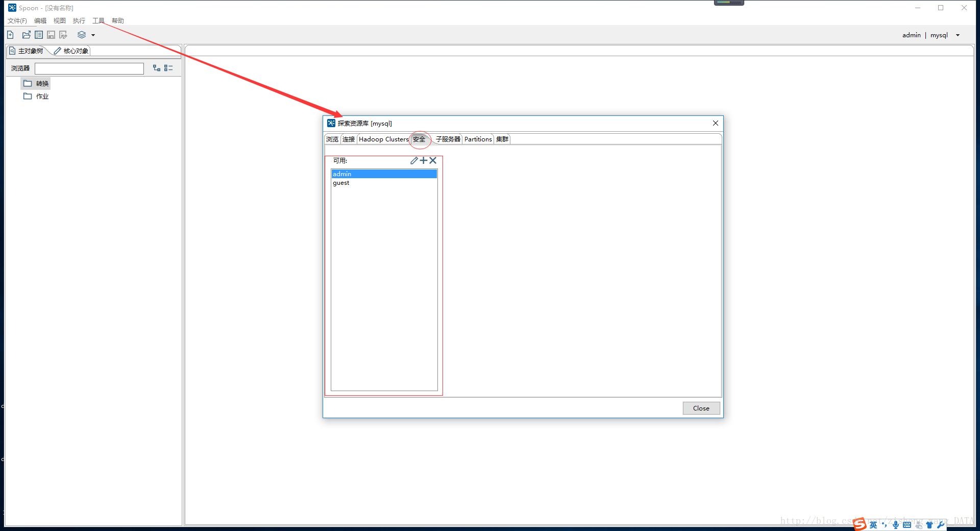Toggle Sogou punctuation mode
980x531 pixels.
(885, 525)
